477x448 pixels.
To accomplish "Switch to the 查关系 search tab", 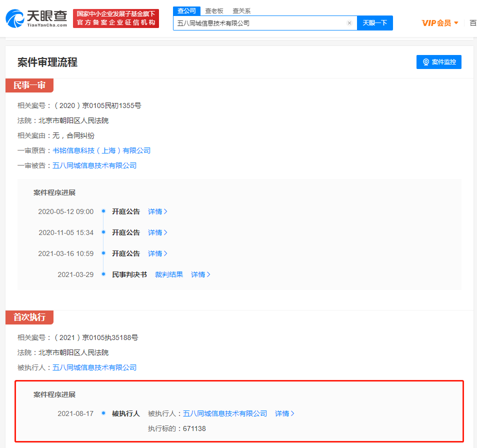I will (x=241, y=11).
